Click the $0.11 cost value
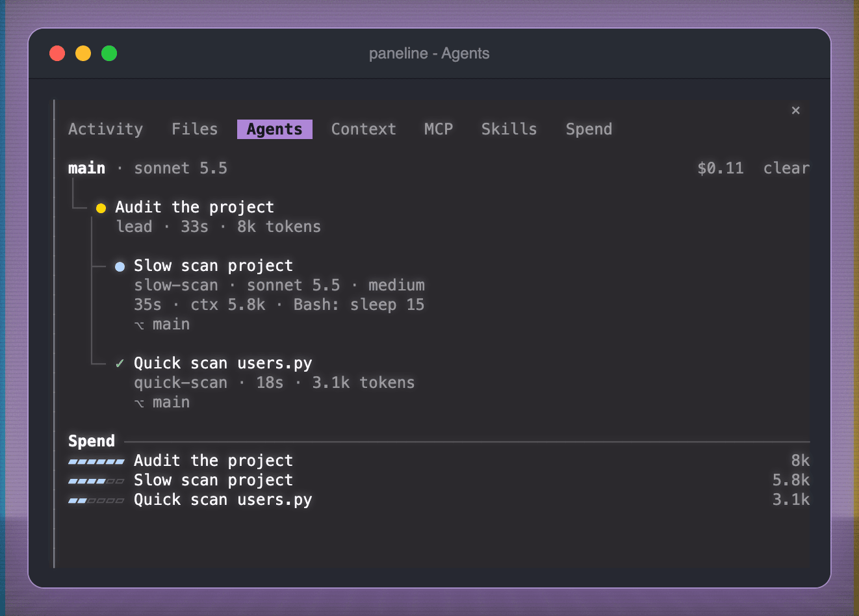This screenshot has height=616, width=859. click(720, 168)
